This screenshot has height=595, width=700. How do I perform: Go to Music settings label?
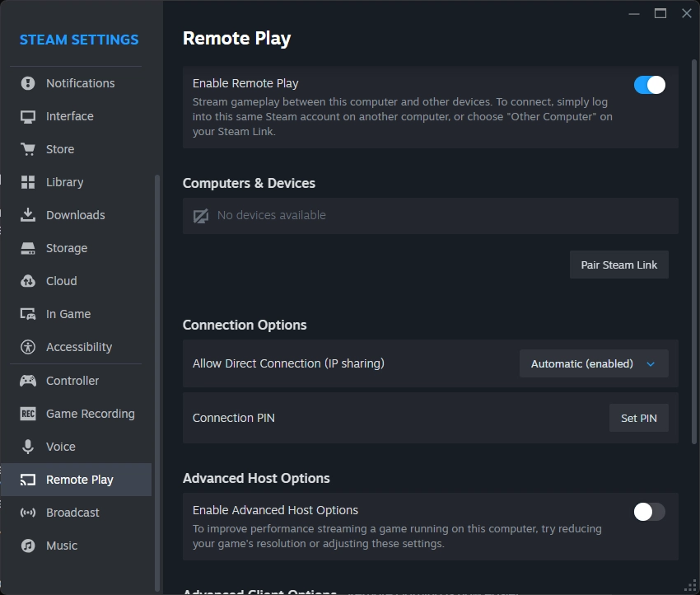62,546
